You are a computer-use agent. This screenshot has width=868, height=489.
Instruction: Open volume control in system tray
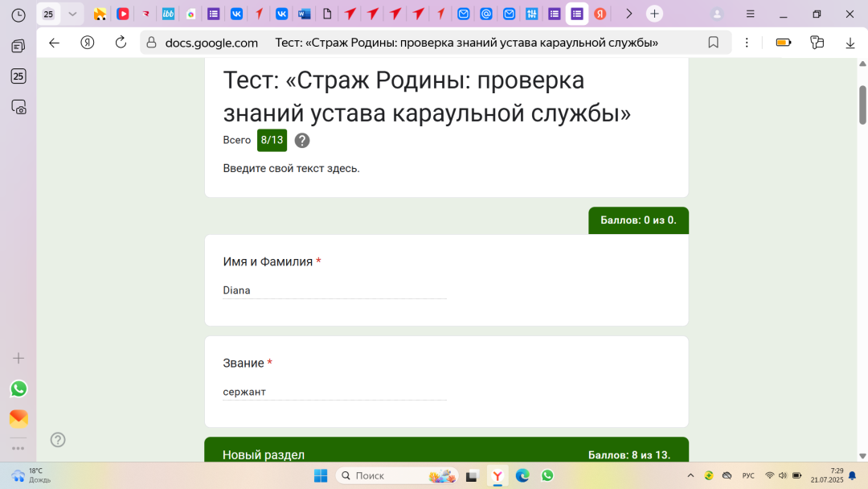(x=783, y=475)
